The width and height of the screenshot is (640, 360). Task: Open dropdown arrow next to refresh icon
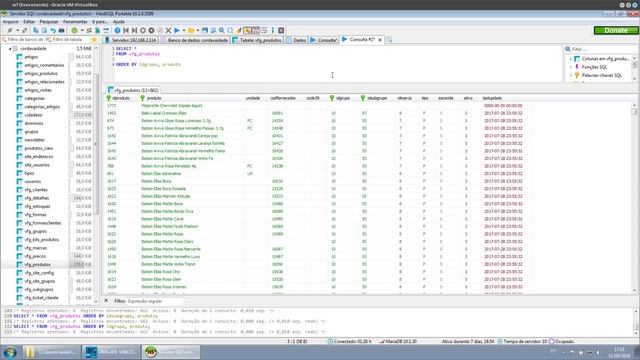82,31
